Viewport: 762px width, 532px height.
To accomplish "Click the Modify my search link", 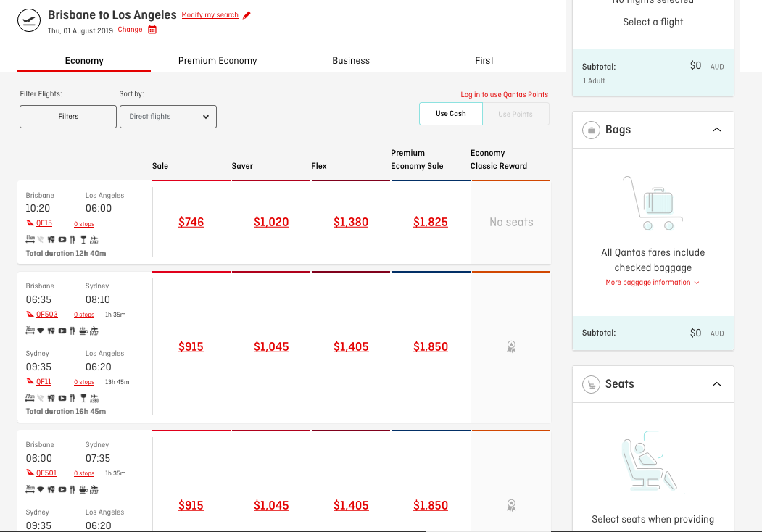I will pos(210,15).
